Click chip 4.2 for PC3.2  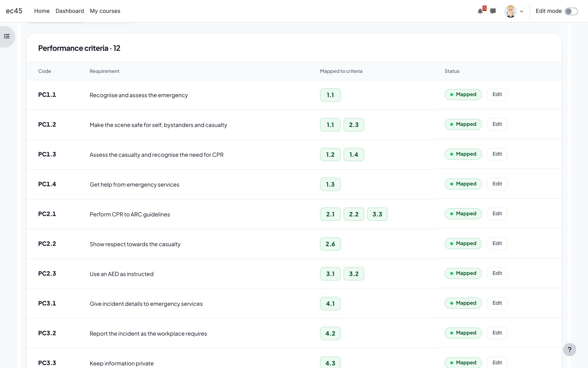coord(330,333)
